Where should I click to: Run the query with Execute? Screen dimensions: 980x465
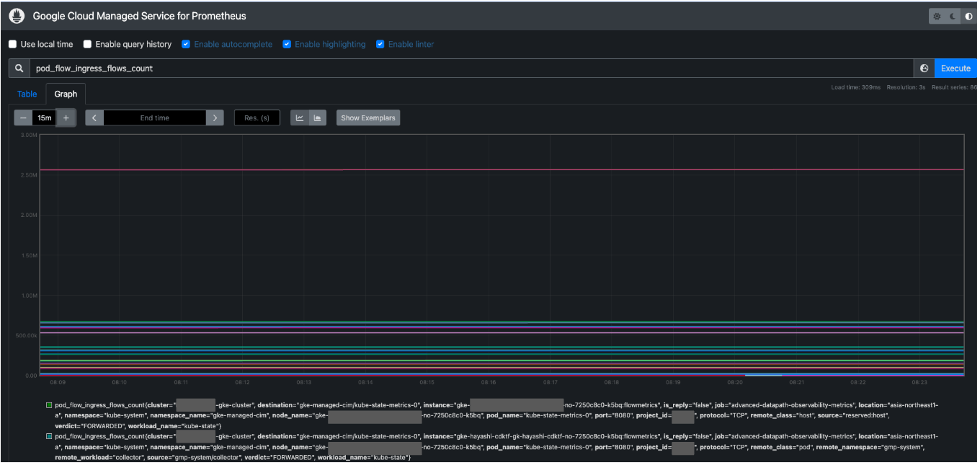click(956, 68)
